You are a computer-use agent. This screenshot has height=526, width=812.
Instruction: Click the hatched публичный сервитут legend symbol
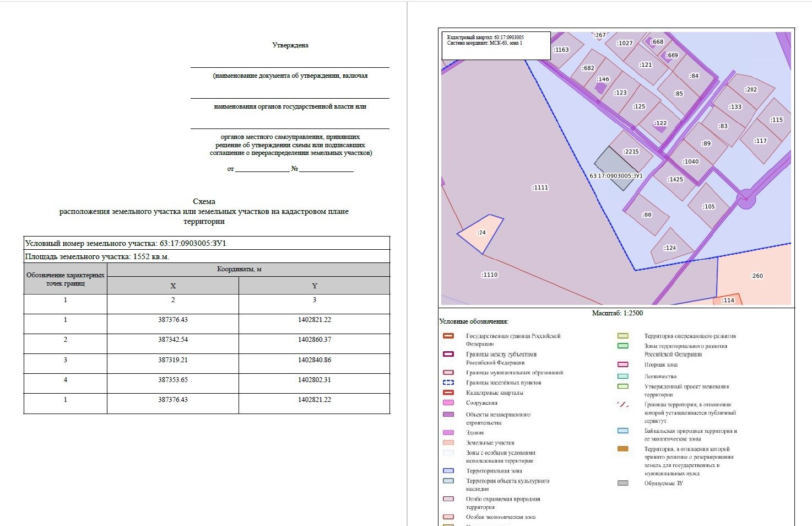(x=622, y=405)
